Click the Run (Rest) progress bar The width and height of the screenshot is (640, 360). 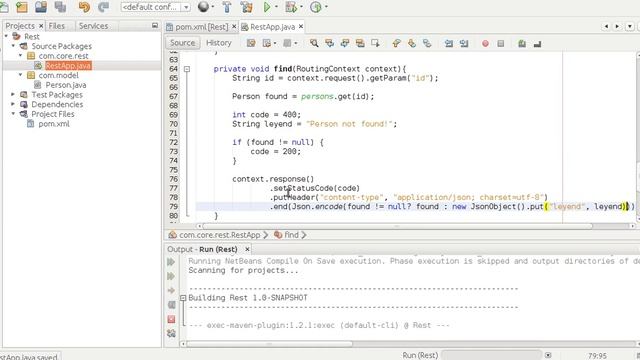(491, 355)
